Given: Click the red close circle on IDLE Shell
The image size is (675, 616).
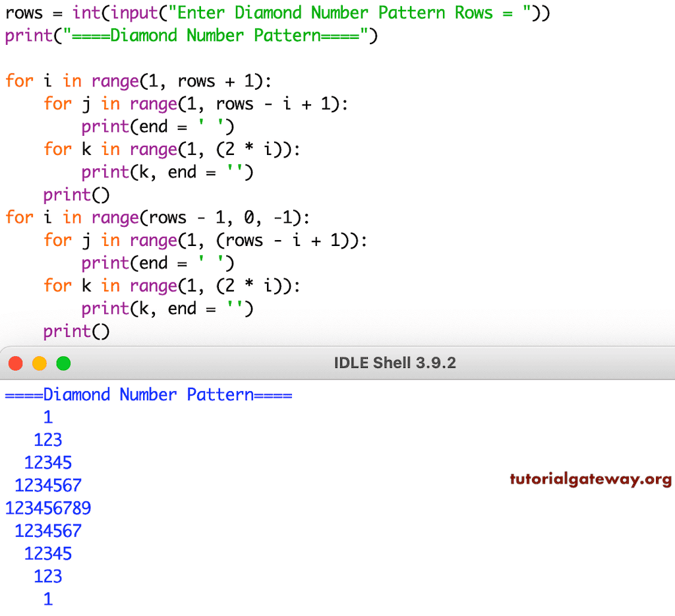Looking at the screenshot, I should click(15, 363).
